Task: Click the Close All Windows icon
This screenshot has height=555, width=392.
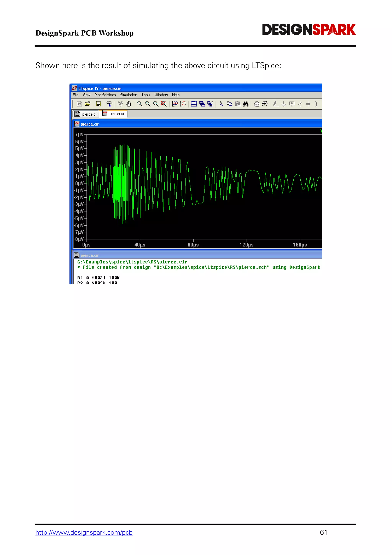Action: (210, 104)
